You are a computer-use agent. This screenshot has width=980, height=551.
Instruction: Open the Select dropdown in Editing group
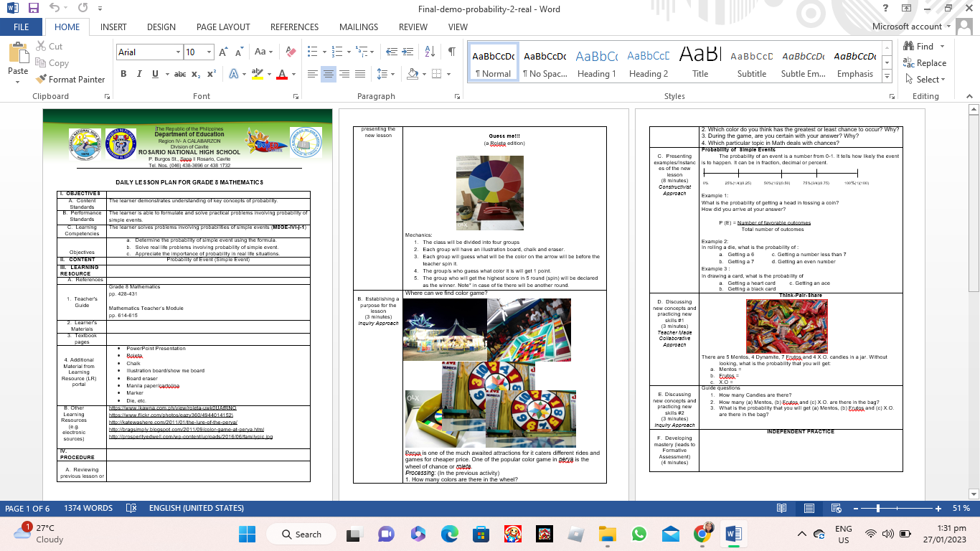point(925,80)
